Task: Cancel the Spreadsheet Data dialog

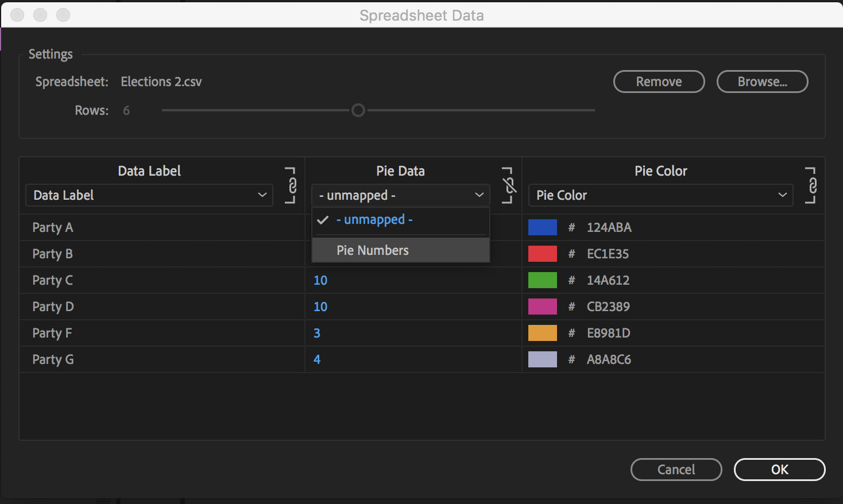Action: coord(676,469)
